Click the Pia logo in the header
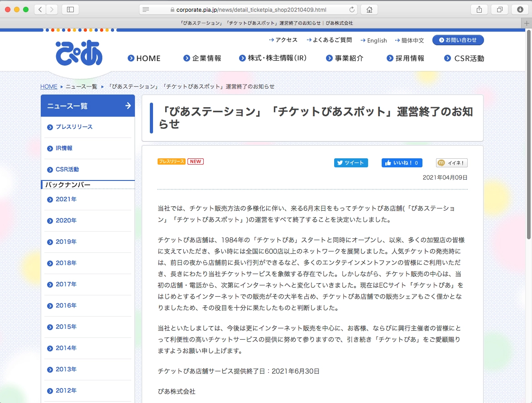 (x=79, y=53)
